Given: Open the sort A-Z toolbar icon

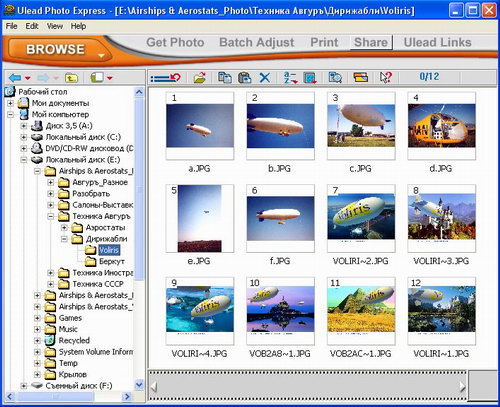Looking at the screenshot, I should pos(290,78).
